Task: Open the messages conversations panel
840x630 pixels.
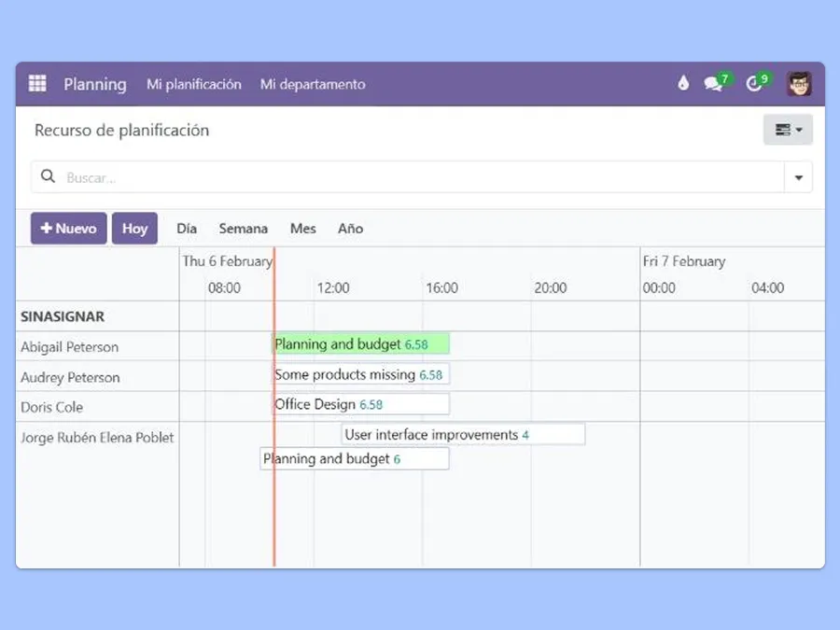Action: 712,83
